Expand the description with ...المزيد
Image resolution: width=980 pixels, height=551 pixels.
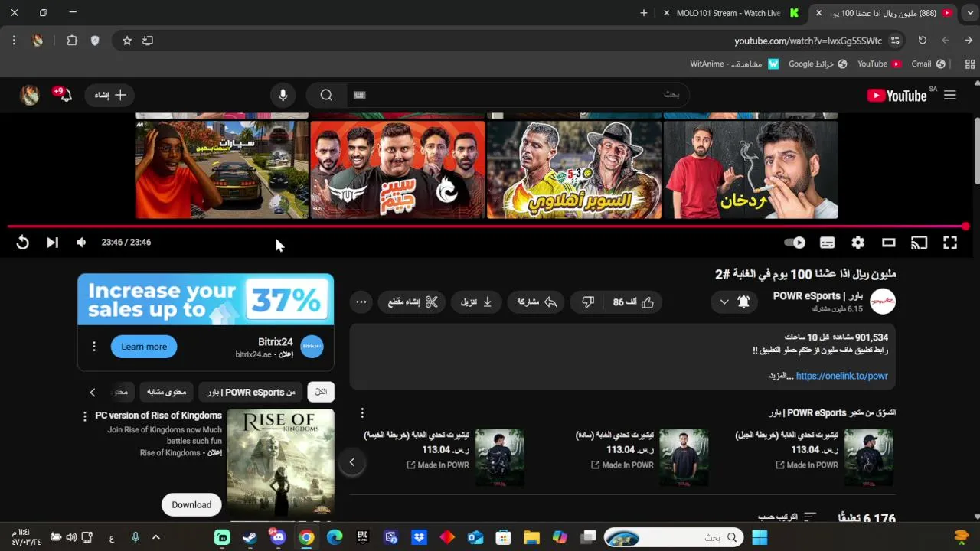click(781, 377)
